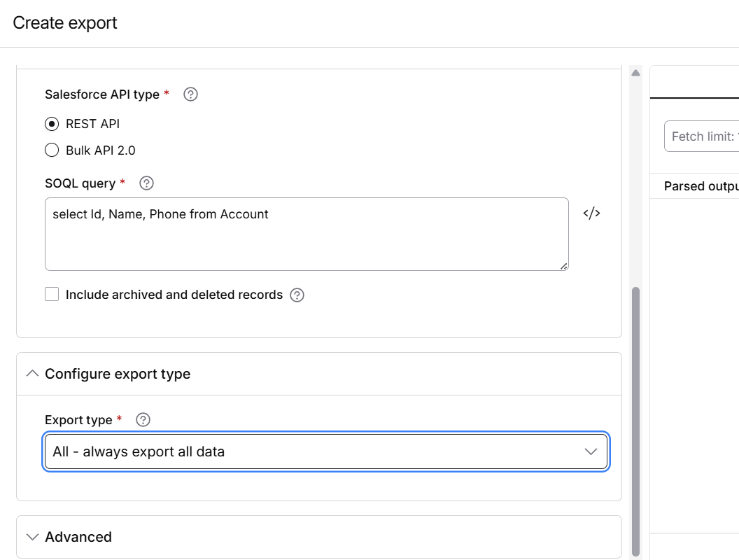Click the help icon next to SOQL query
The width and height of the screenshot is (739, 560).
(146, 183)
